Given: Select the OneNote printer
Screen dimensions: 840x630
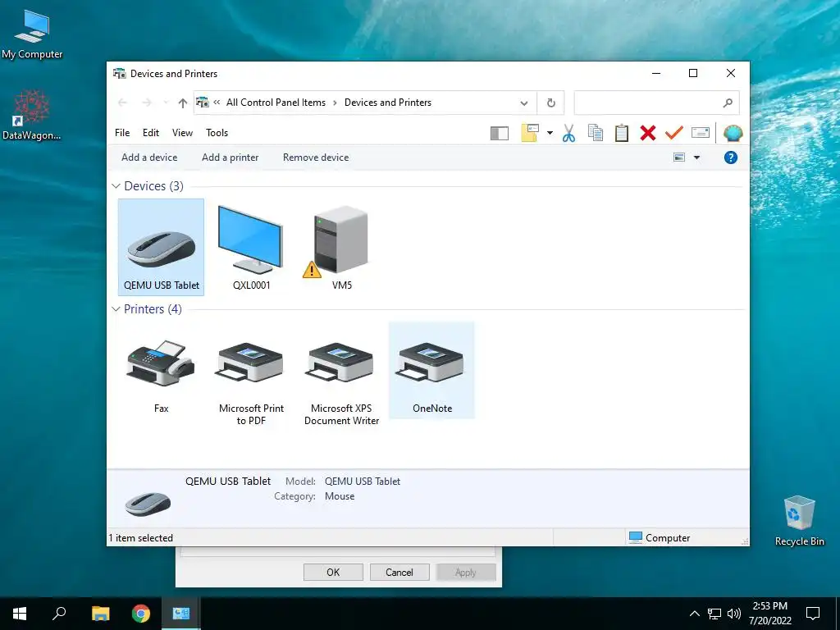Looking at the screenshot, I should point(431,370).
